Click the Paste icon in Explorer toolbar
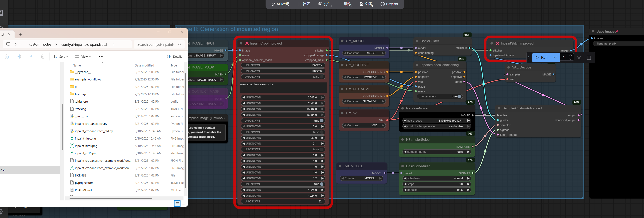 (x=7, y=57)
